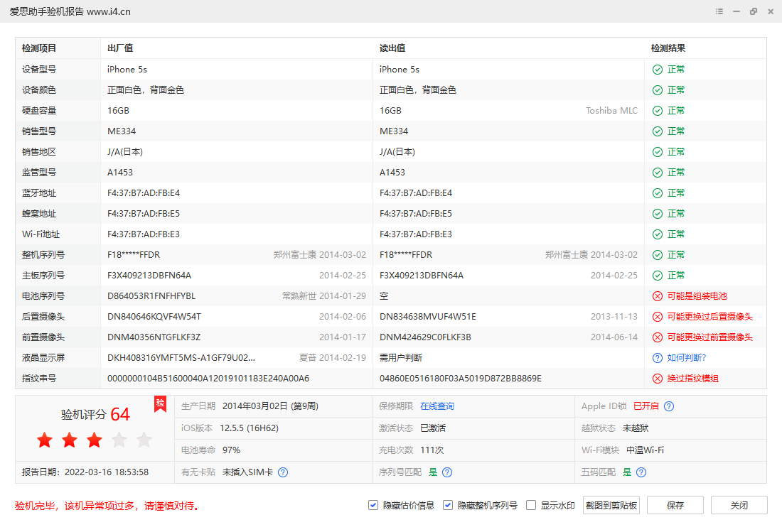Click the green check icon for 整机序列号
The width and height of the screenshot is (782, 532).
click(658, 255)
